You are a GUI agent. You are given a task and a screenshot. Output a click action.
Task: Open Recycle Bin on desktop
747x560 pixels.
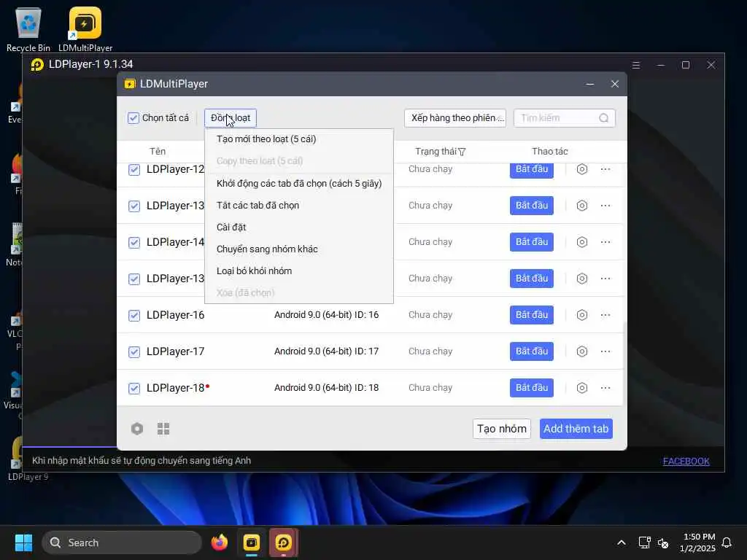click(28, 28)
